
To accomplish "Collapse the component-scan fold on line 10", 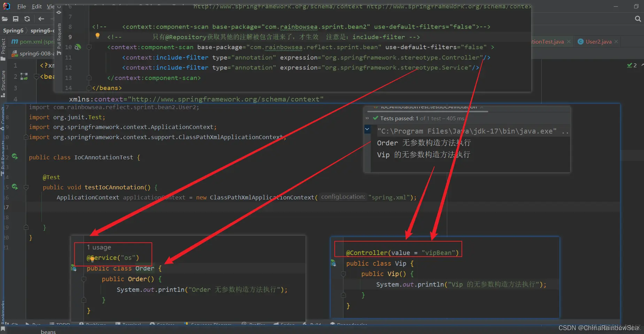I will coord(89,47).
